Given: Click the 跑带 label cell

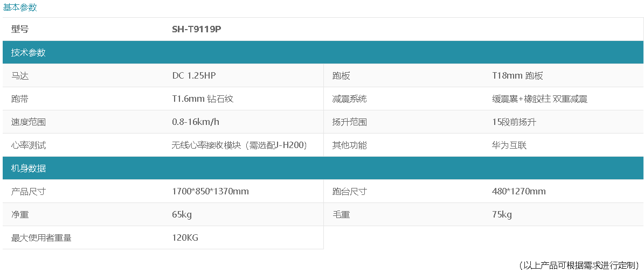Looking at the screenshot, I should tap(20, 99).
